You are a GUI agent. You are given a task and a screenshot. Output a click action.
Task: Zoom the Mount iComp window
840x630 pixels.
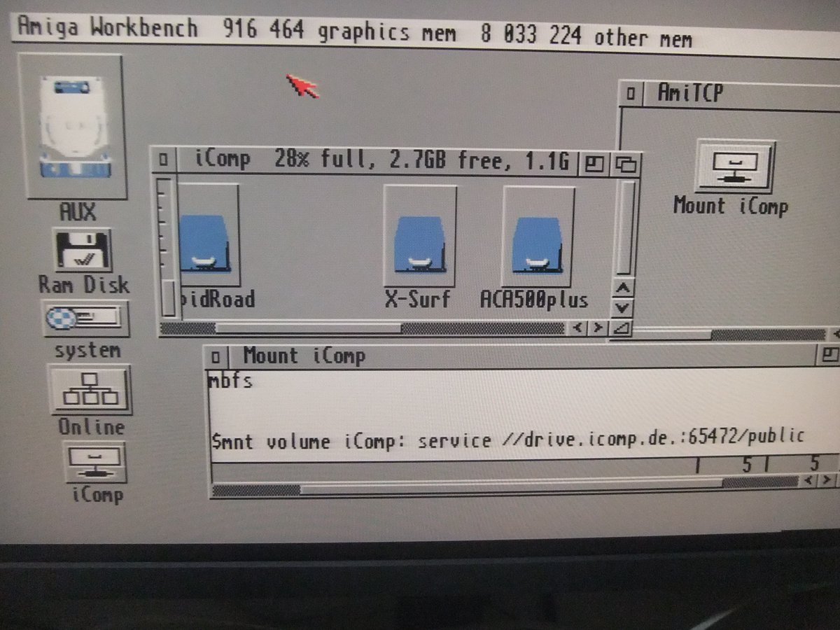[x=829, y=355]
